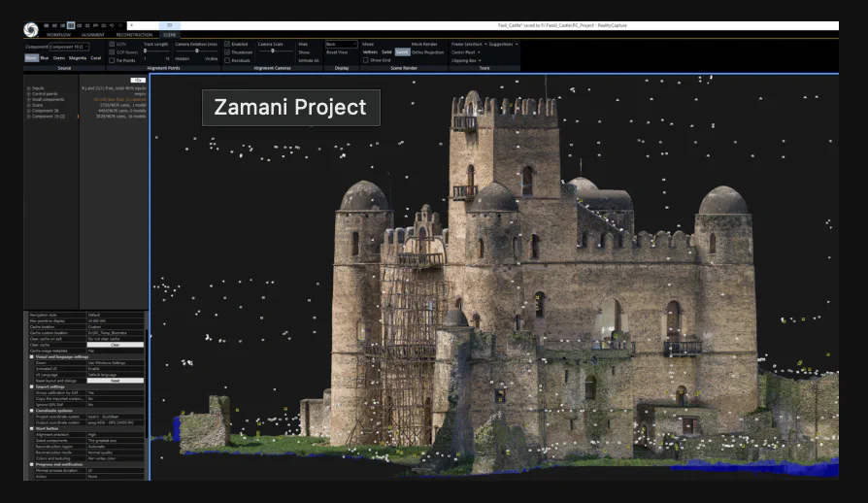Viewport: 868px width, 503px height.
Task: Check the Residuals checkbox
Action: click(228, 60)
